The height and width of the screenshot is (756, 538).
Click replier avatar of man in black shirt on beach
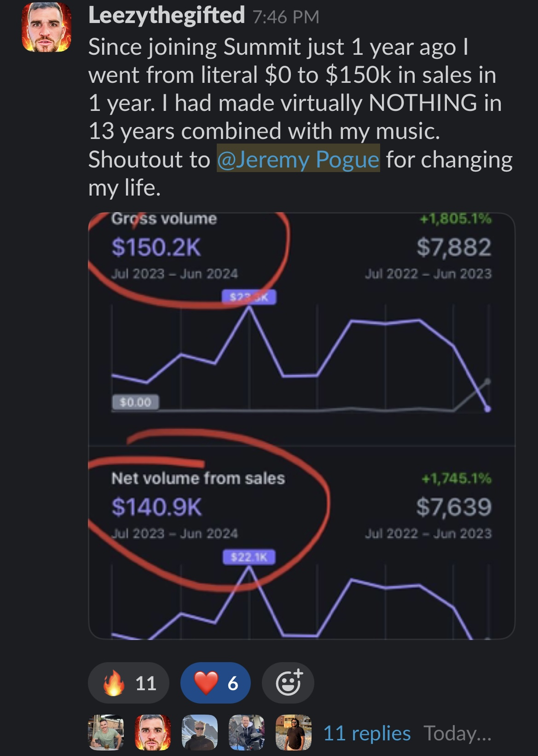point(294,733)
